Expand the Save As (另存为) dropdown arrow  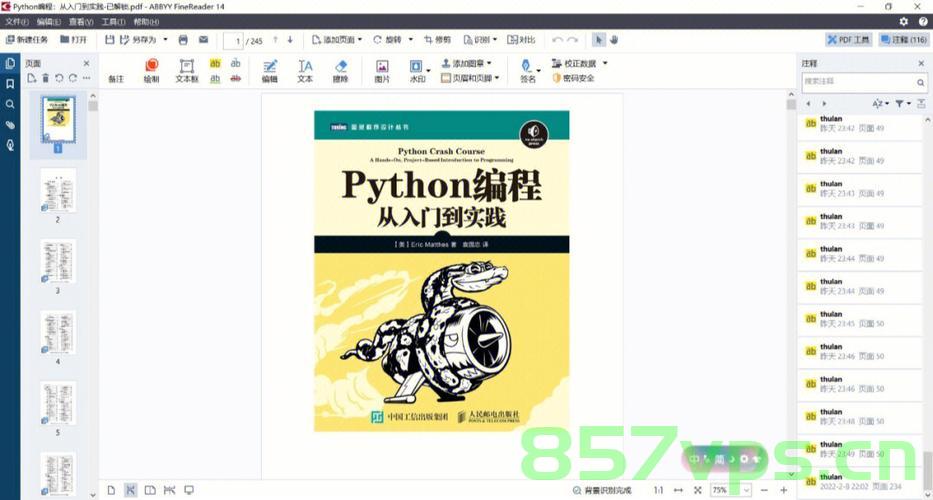click(x=165, y=40)
